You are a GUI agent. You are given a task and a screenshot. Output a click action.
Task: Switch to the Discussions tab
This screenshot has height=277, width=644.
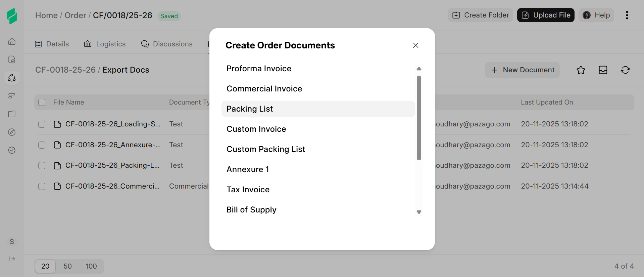click(167, 44)
